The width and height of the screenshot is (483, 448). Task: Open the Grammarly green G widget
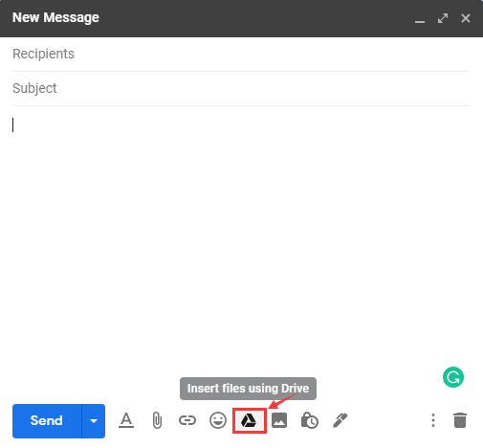pyautogui.click(x=453, y=377)
